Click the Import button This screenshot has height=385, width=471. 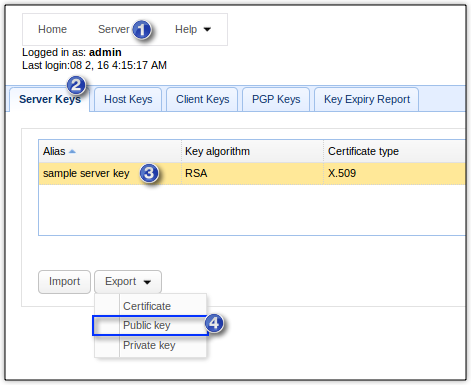[64, 282]
